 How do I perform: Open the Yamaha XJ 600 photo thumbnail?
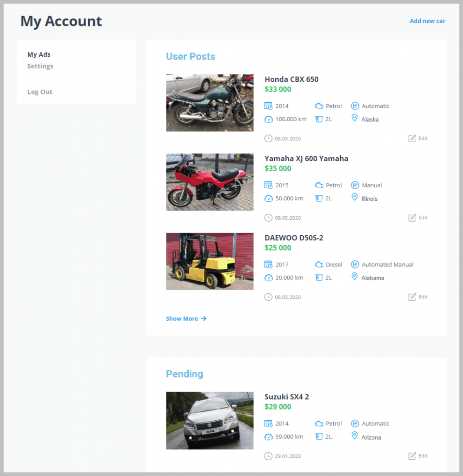(209, 182)
